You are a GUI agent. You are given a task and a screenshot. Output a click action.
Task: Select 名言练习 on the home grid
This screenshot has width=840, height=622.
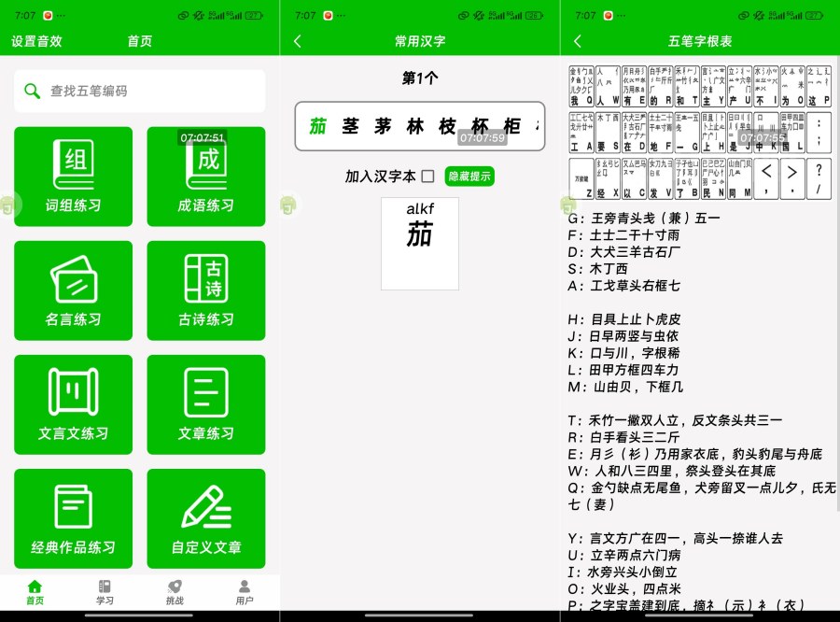click(73, 290)
